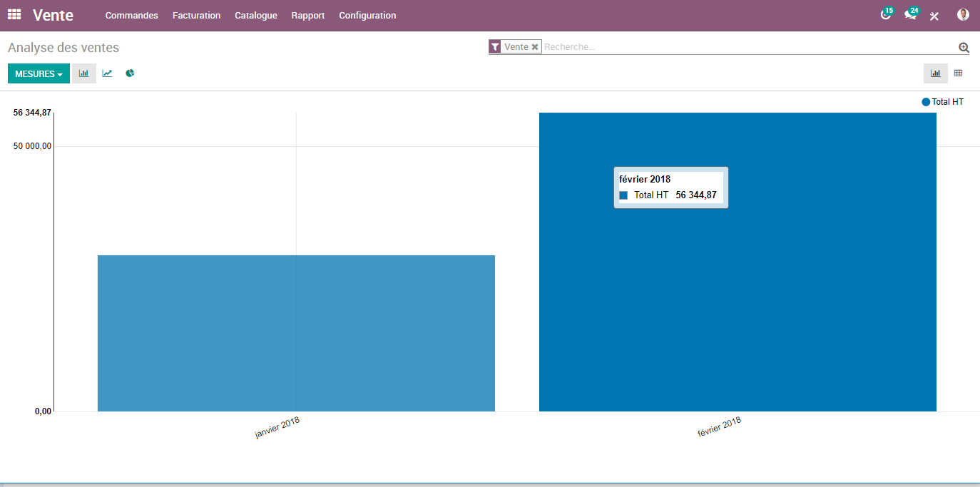The width and height of the screenshot is (980, 487).
Task: Open the Commandes menu
Action: pos(132,16)
